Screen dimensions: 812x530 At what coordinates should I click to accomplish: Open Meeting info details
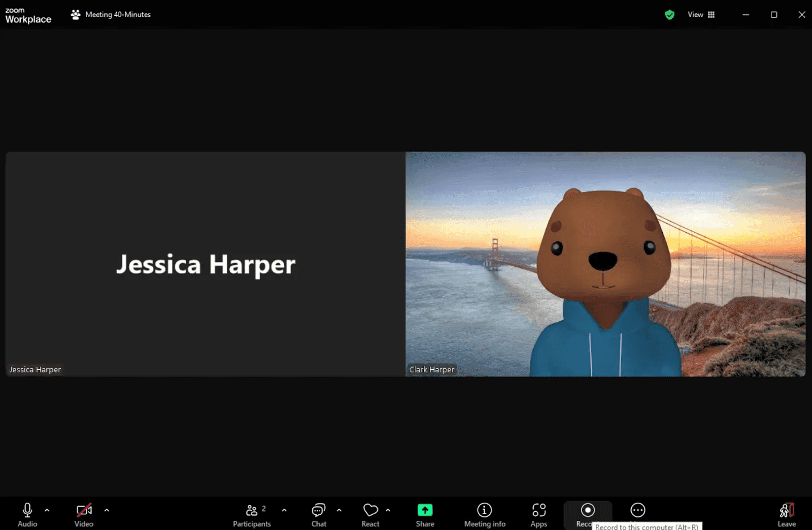(485, 514)
